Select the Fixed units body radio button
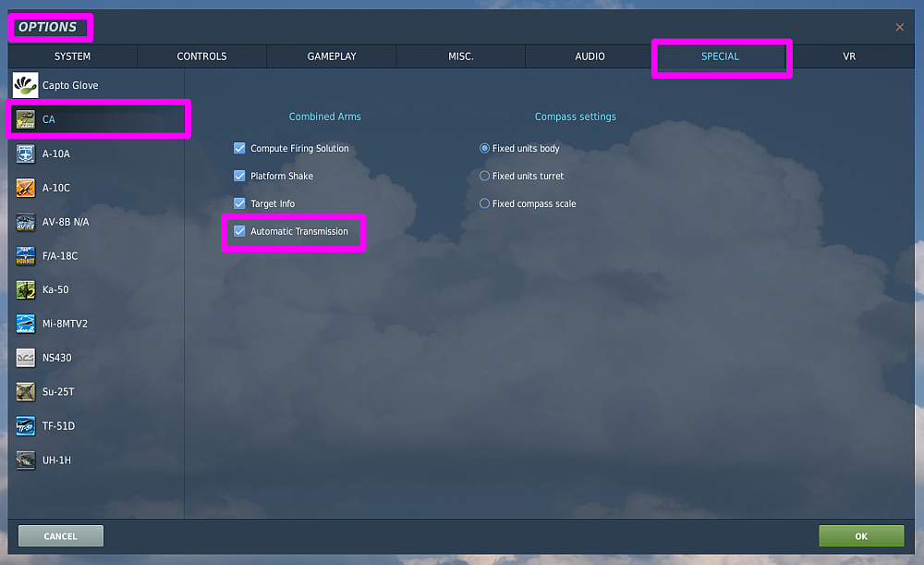The height and width of the screenshot is (565, 924). pyautogui.click(x=484, y=148)
